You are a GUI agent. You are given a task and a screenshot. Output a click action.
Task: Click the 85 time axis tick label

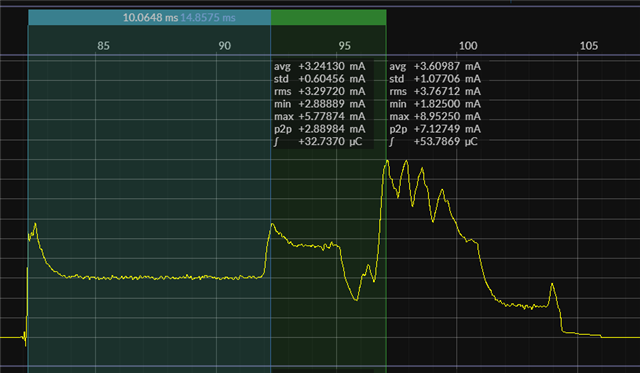click(103, 46)
